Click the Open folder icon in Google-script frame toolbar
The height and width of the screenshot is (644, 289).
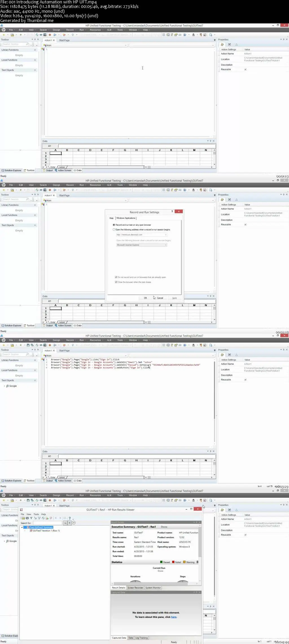[x=12, y=345]
